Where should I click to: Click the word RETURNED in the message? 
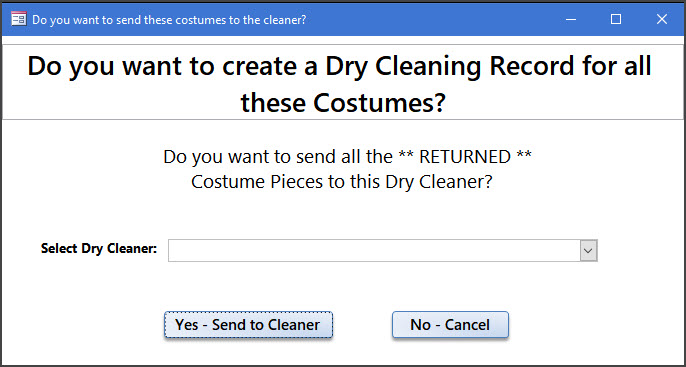pos(465,157)
